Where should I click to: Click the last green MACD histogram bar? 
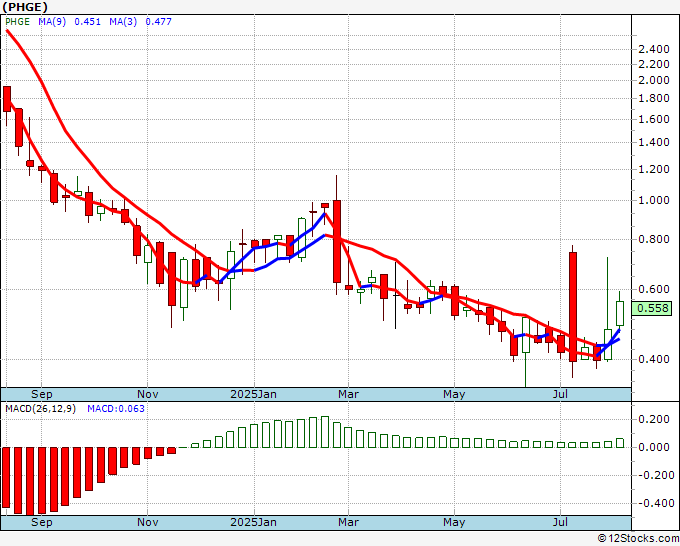point(620,443)
